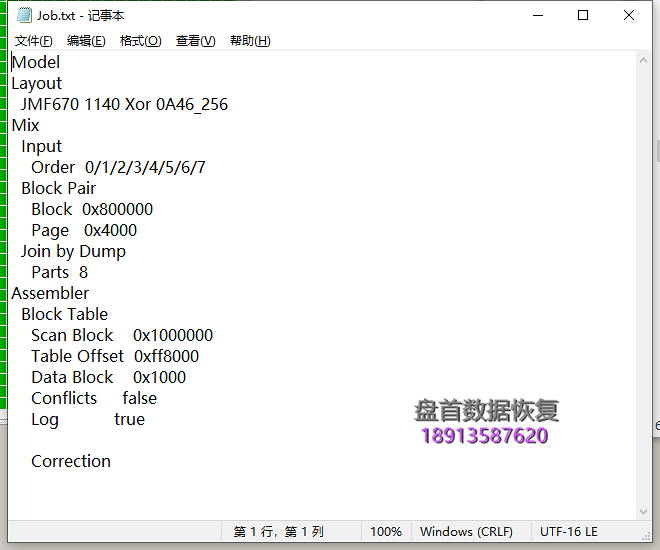Image resolution: width=660 pixels, height=550 pixels.
Task: Open the 查看(V) menu
Action: 196,41
